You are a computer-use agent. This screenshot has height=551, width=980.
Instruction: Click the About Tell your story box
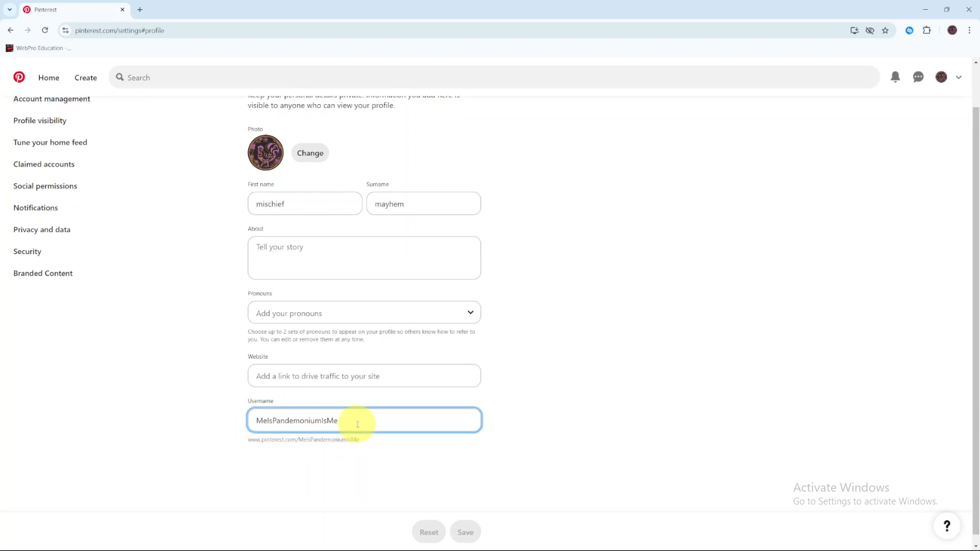tap(364, 258)
